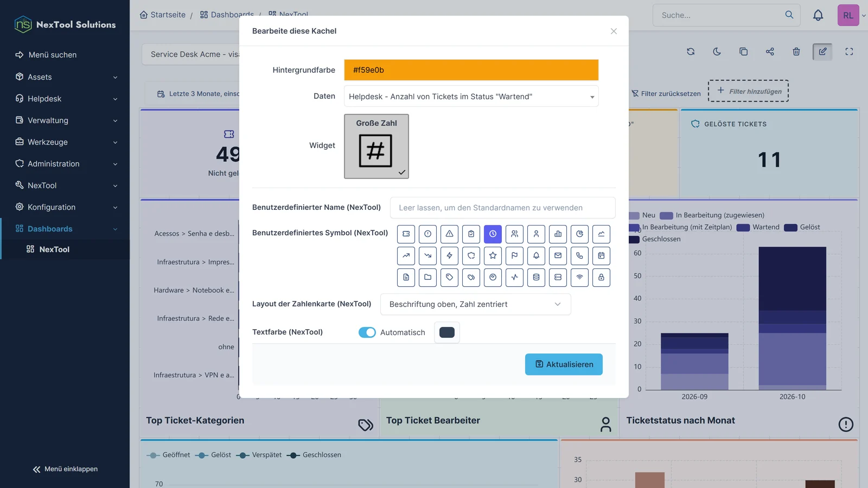Toggle dark mode moon icon
This screenshot has height=488, width=868.
point(717,52)
